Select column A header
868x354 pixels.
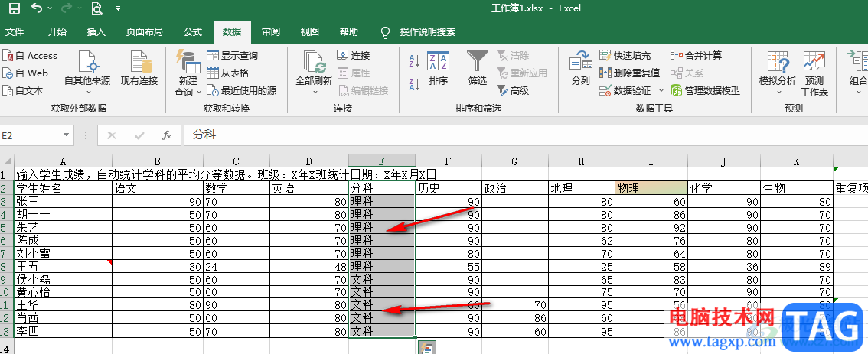click(63, 161)
